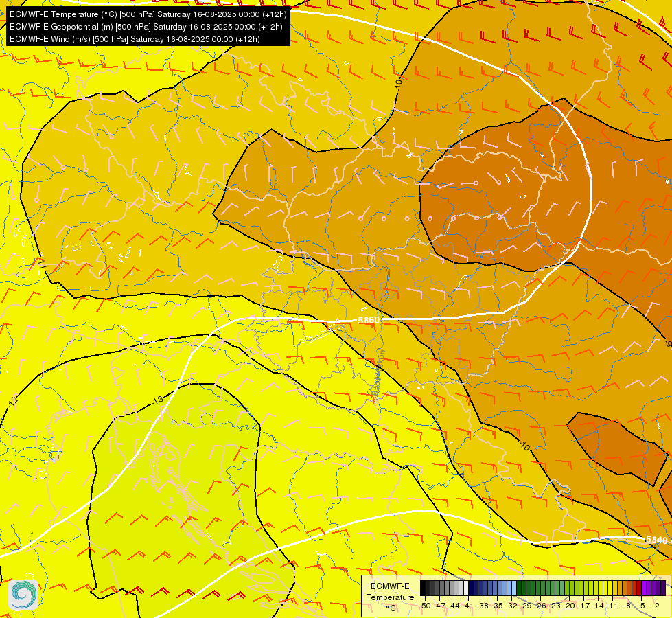Screen dimensions: 672x618
Task: Click the -47 tick label on the colorbar
Action: click(x=439, y=606)
